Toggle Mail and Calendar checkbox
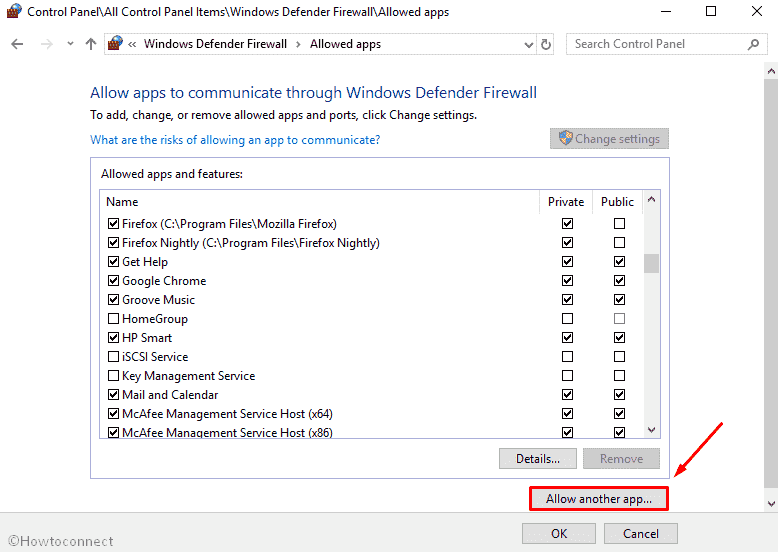This screenshot has height=552, width=778. pyautogui.click(x=114, y=395)
